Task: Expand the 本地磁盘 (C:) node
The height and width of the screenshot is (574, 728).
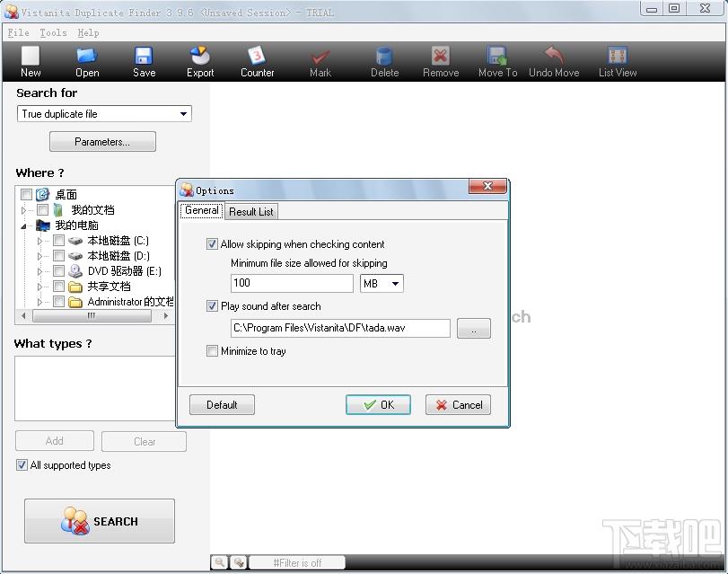Action: [39, 242]
